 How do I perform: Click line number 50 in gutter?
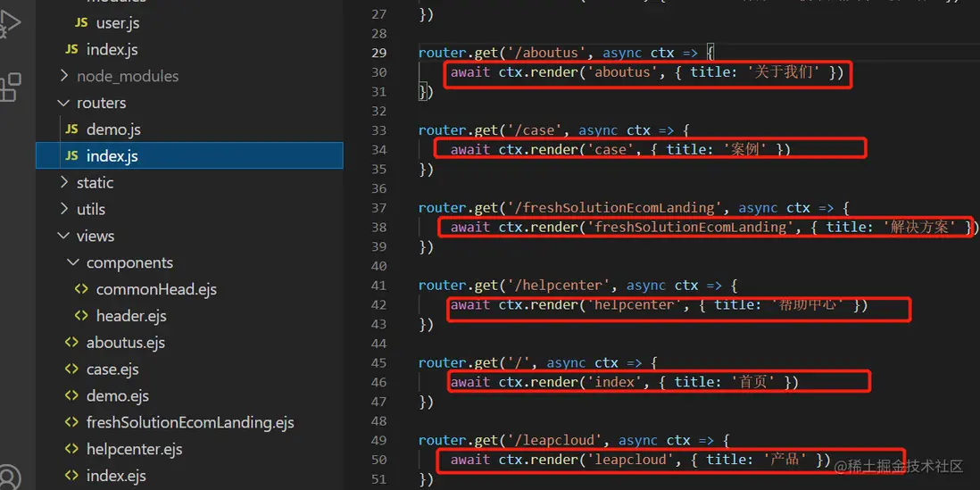pyautogui.click(x=378, y=460)
